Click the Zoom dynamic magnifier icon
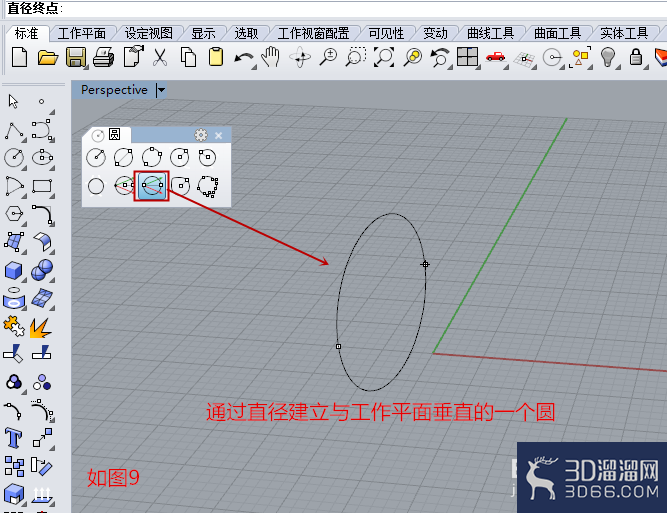Viewport: 667px width, 513px height. [328, 57]
